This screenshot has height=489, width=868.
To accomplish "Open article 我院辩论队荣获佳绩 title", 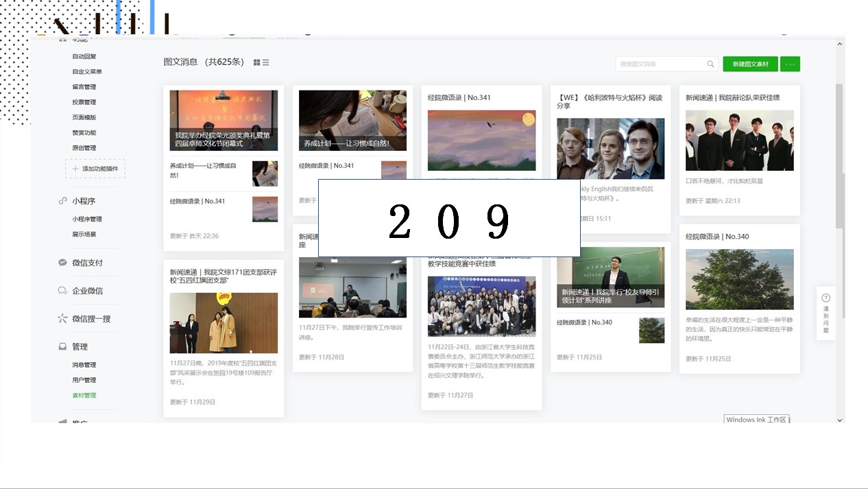I will click(732, 97).
